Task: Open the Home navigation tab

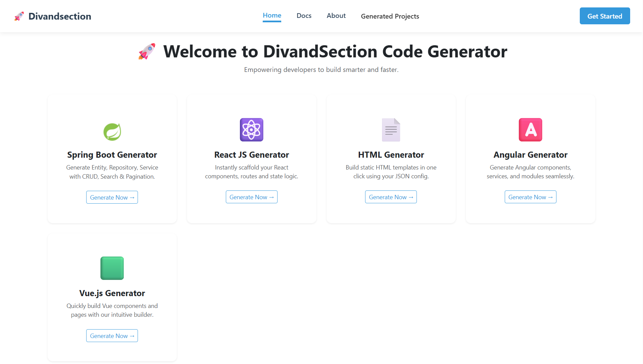Action: 272,16
